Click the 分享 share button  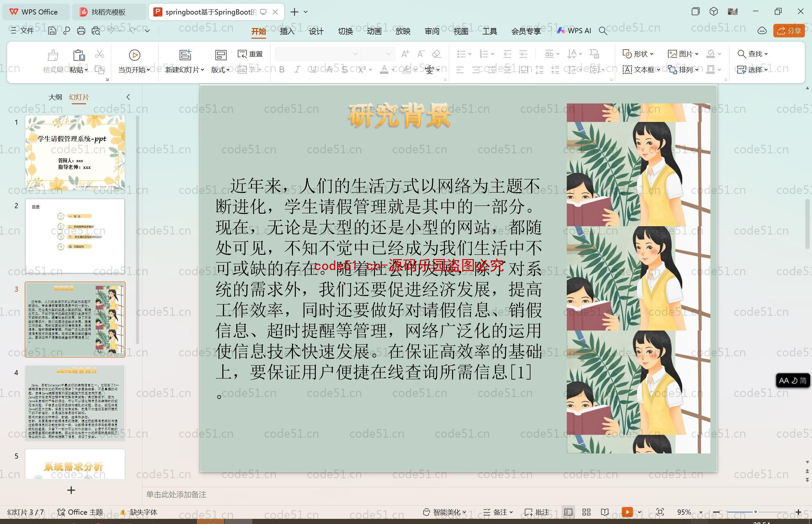[789, 31]
